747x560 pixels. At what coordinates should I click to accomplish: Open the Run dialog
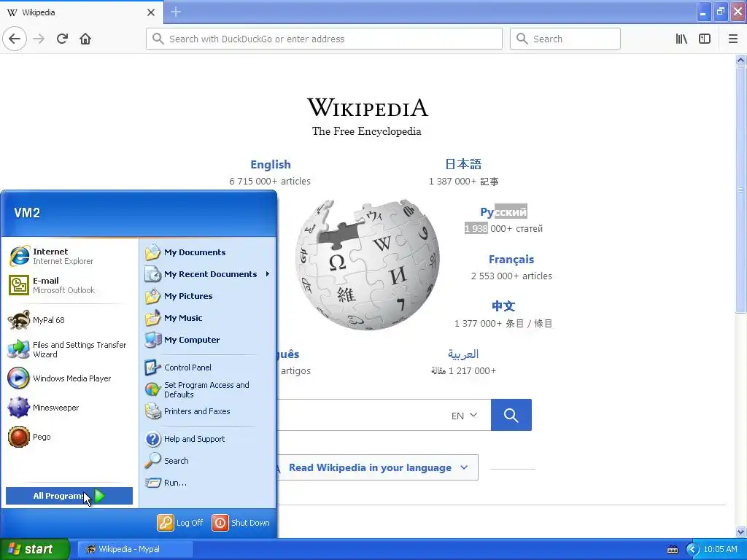(x=208, y=483)
